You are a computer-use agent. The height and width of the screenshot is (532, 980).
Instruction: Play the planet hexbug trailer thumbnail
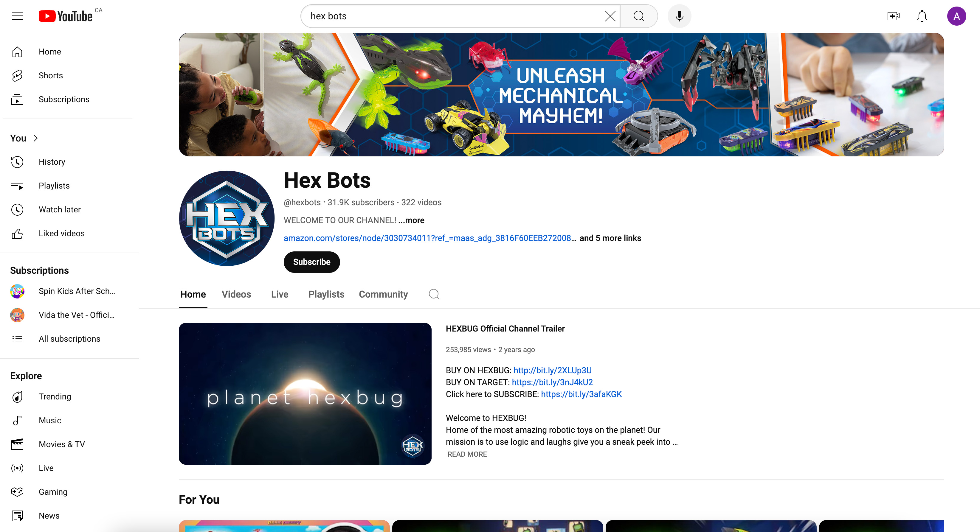[x=305, y=393]
